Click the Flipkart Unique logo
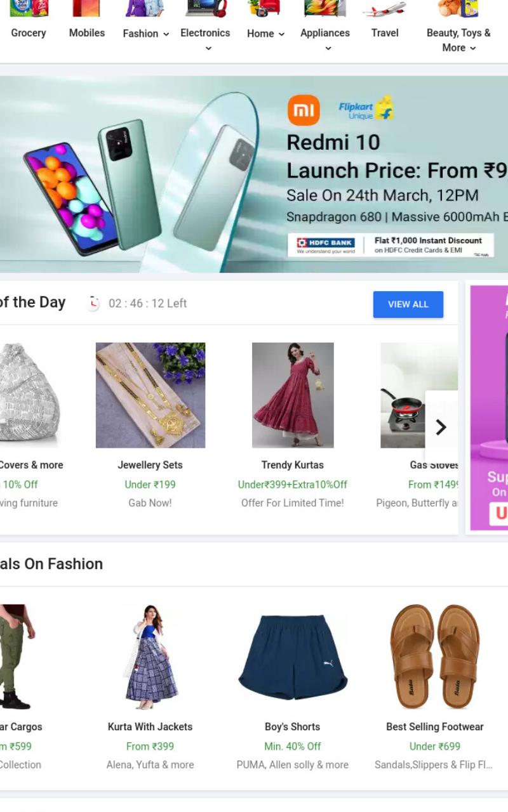Image resolution: width=508 pixels, height=812 pixels. (366, 109)
